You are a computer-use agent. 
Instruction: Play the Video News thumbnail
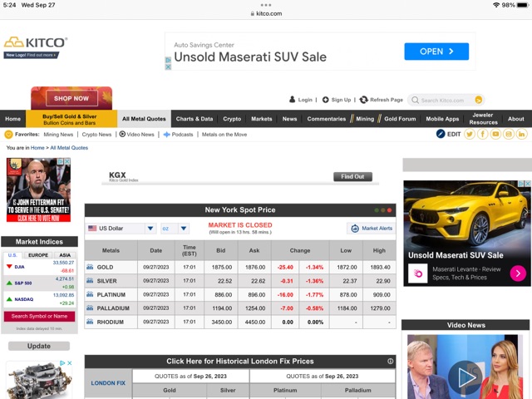click(465, 377)
